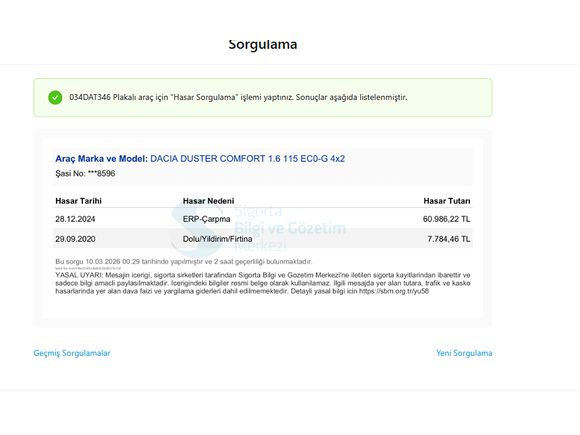Select the Şasi No ***8596 text
580x435 pixels.
85,173
